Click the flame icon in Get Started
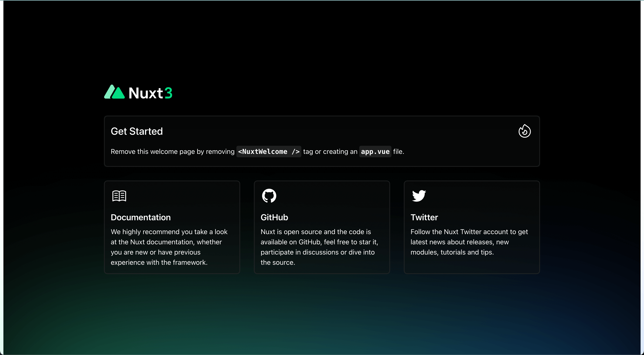The width and height of the screenshot is (644, 355). (525, 131)
